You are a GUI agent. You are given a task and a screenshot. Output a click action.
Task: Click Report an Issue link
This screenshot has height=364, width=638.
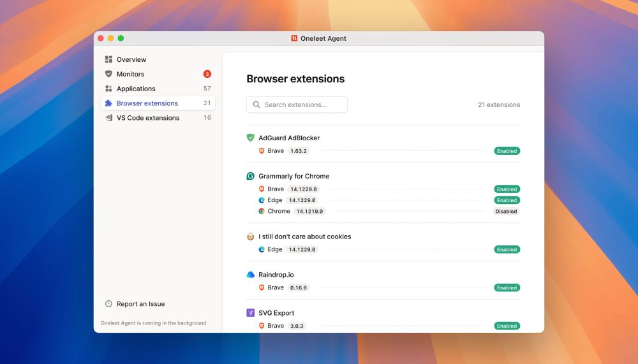point(141,304)
